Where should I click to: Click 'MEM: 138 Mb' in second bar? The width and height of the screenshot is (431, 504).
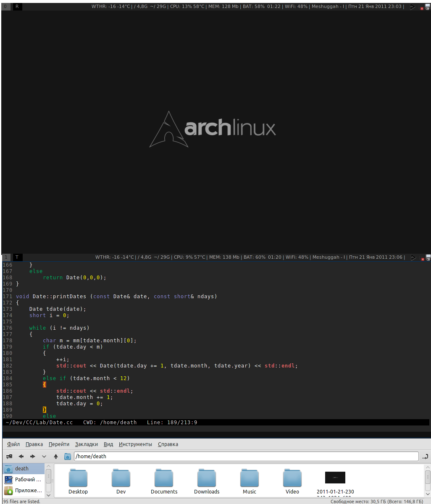[x=224, y=257]
